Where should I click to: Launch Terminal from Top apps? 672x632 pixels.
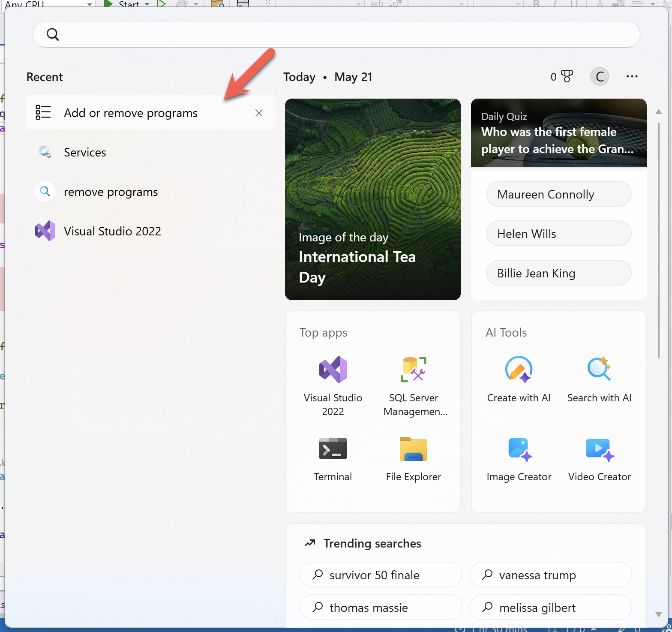333,460
